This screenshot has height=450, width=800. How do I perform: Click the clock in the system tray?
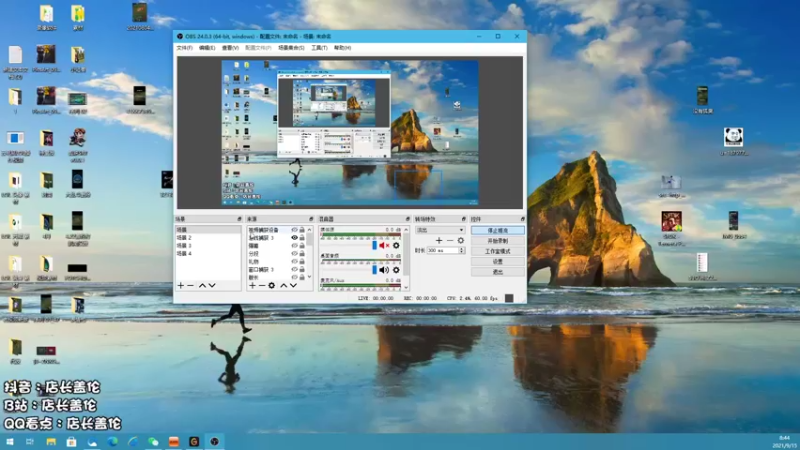[x=785, y=442]
